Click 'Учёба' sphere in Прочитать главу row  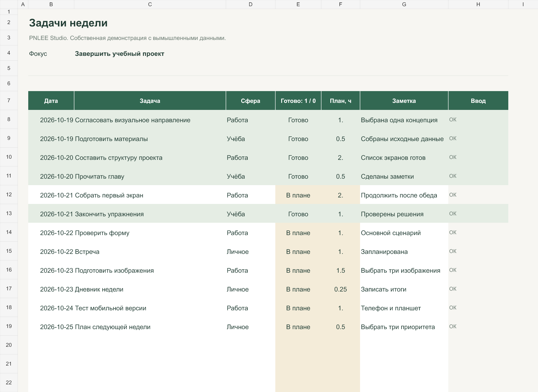pyautogui.click(x=250, y=176)
